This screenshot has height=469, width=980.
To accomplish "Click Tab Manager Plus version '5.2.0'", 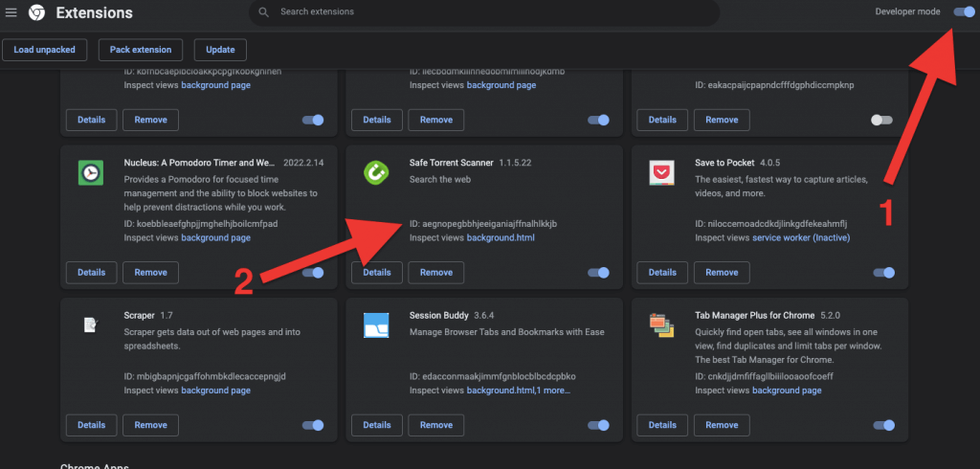I will tap(830, 315).
